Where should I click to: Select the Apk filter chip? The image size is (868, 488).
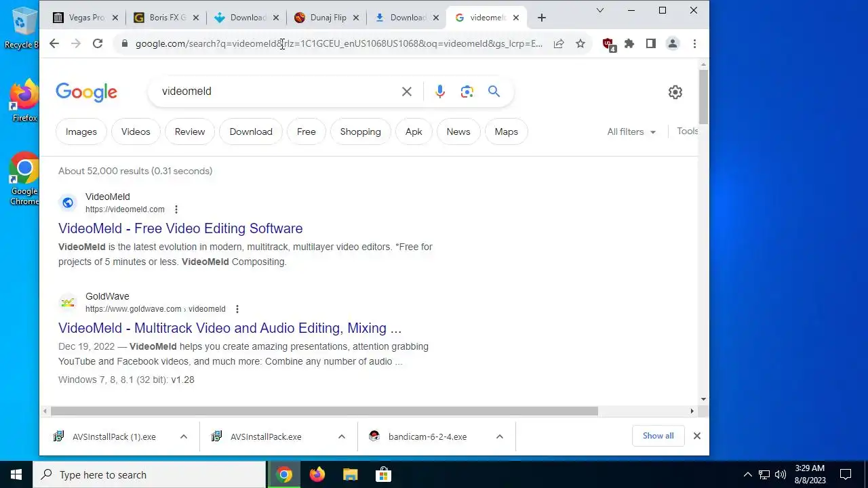[x=414, y=131]
